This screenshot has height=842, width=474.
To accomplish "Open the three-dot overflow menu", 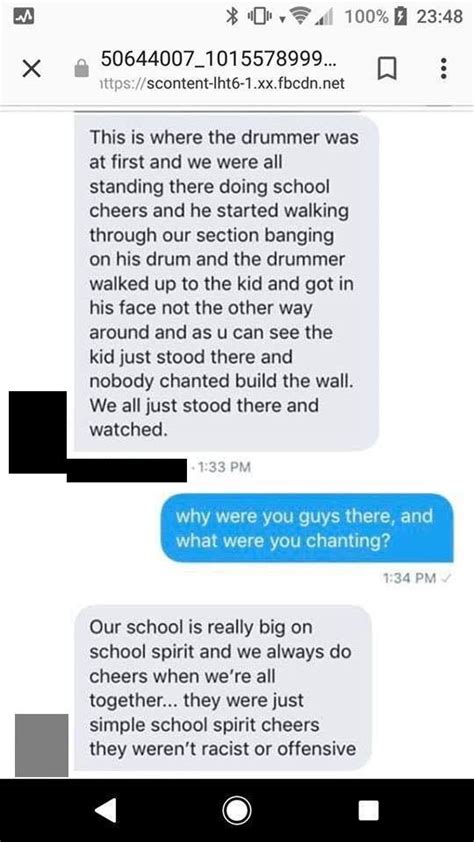I will (x=443, y=69).
